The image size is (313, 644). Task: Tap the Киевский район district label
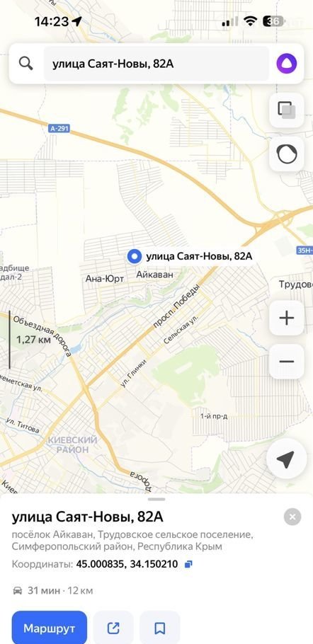(72, 445)
